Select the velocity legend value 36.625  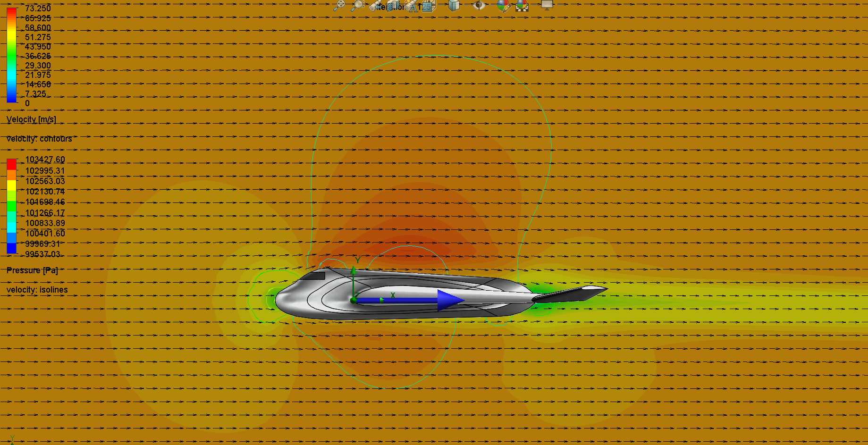(38, 56)
